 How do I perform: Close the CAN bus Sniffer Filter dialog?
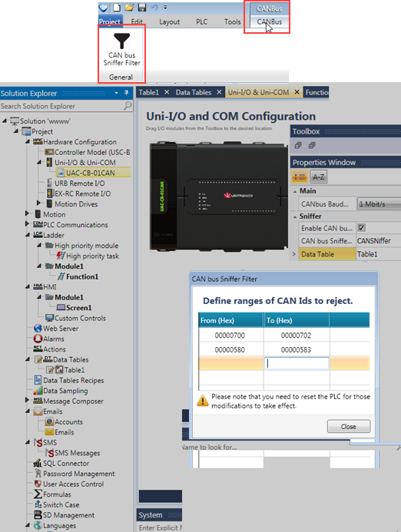348,427
